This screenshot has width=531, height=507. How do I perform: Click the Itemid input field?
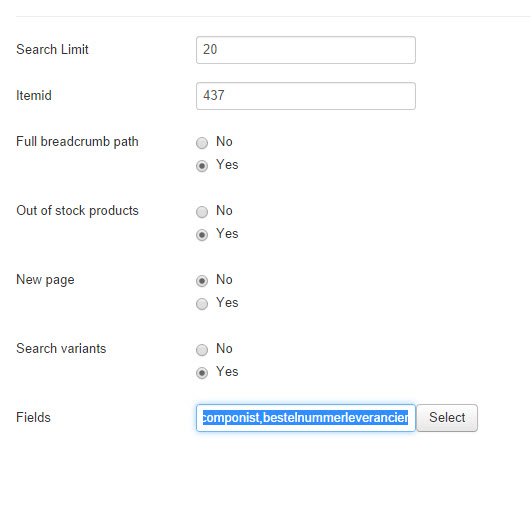click(306, 96)
